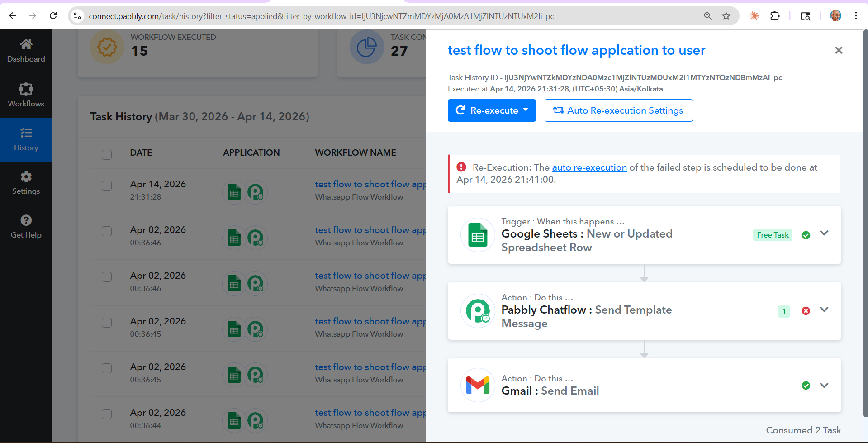868x443 pixels.
Task: Click the Gmail action step icon
Action: [478, 385]
